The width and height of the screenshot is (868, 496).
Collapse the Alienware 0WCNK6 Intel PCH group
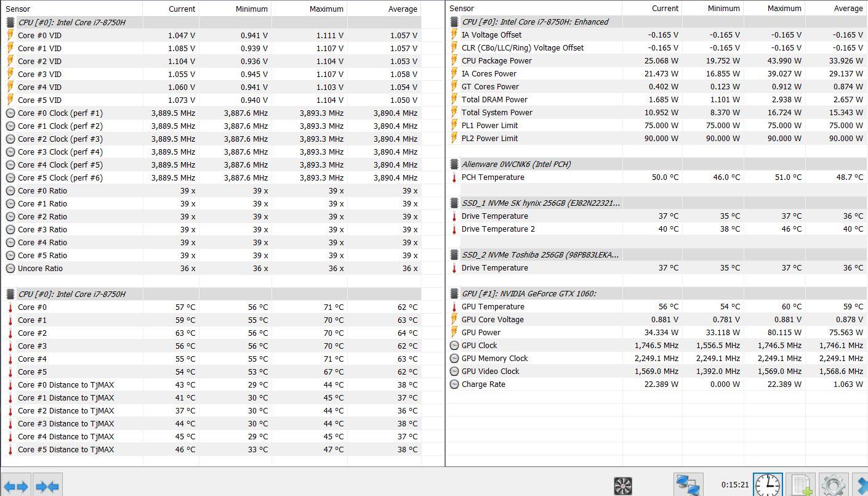tap(516, 165)
